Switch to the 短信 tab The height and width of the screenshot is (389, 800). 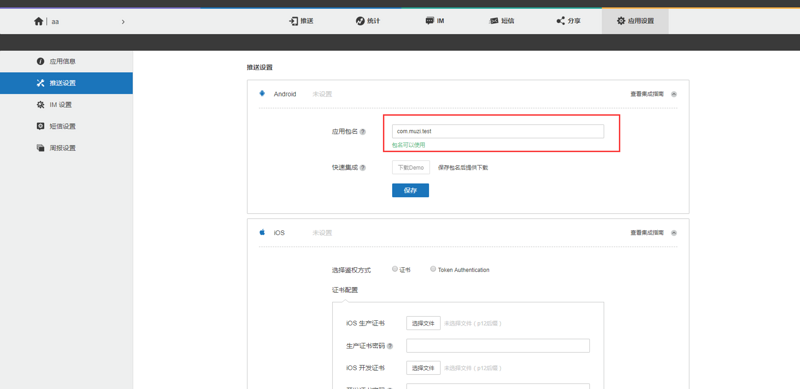502,21
